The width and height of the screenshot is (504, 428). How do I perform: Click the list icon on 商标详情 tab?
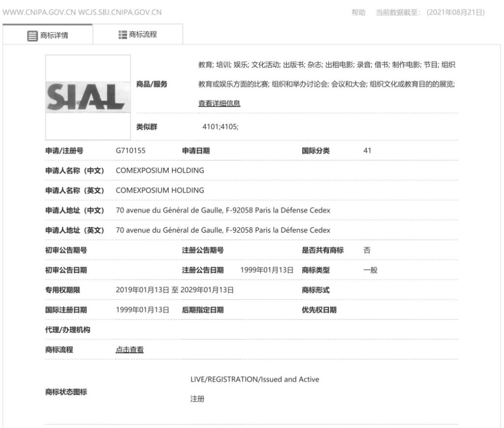click(32, 35)
